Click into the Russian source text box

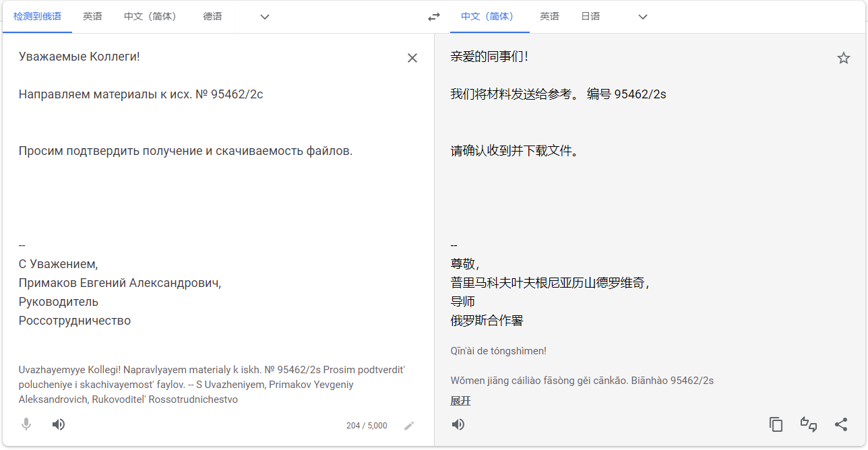pos(209,189)
